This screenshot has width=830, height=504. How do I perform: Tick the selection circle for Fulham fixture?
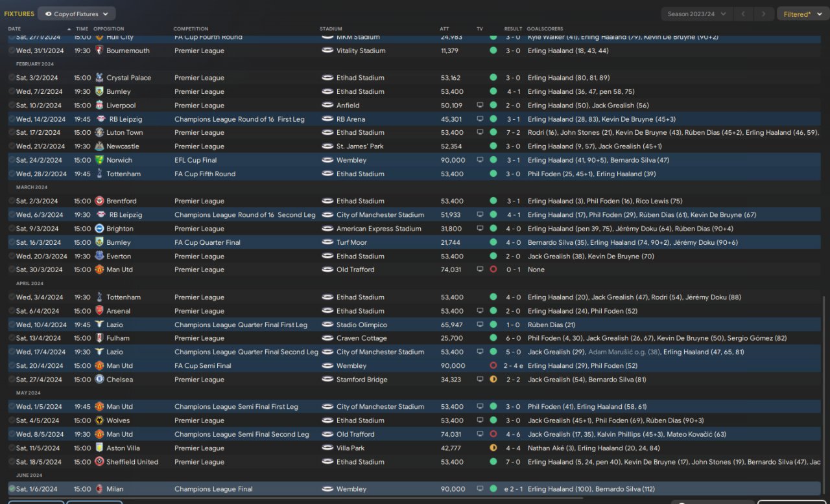[x=12, y=338]
